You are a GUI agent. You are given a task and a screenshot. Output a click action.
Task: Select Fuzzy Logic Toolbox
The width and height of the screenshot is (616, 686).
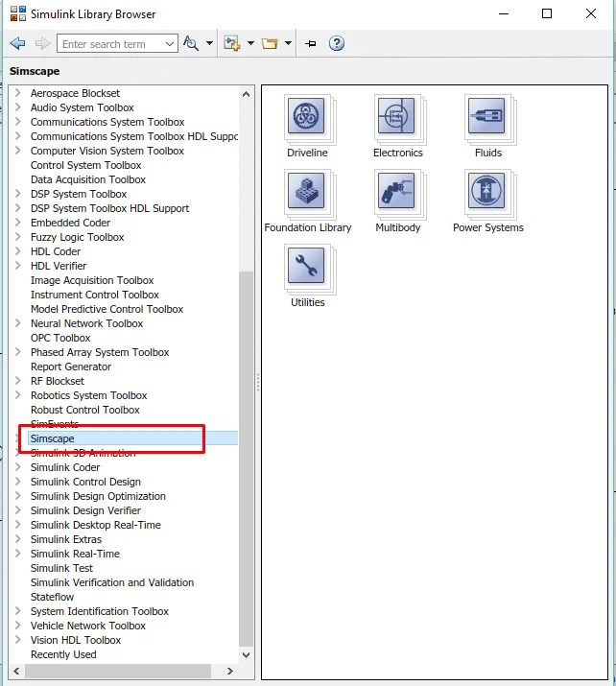click(78, 237)
